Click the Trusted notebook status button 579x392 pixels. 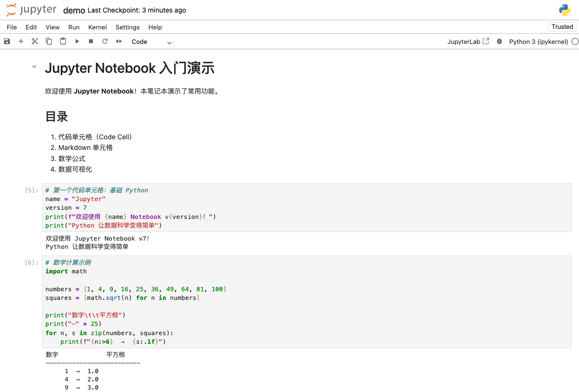pos(562,27)
